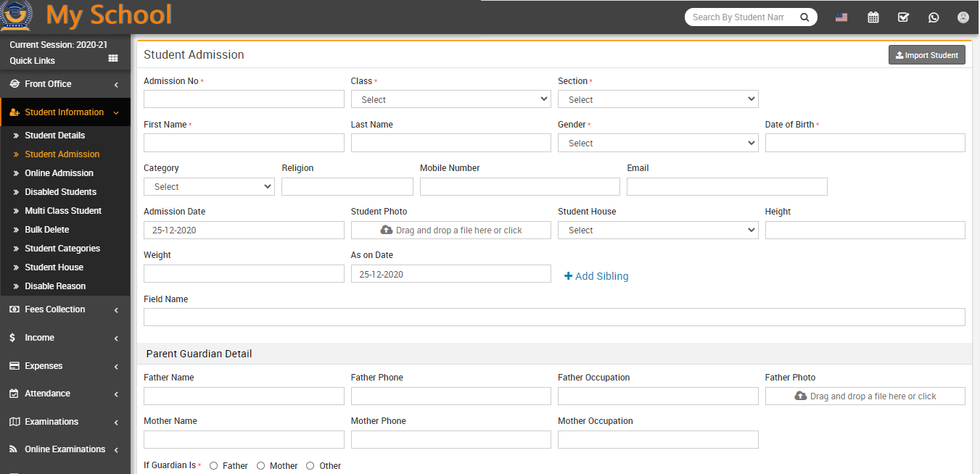
Task: Click the Add Sibling link
Action: click(596, 276)
